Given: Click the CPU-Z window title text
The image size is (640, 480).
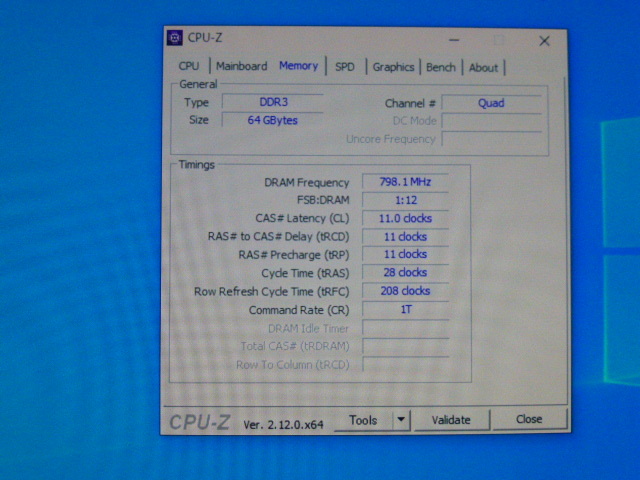Looking at the screenshot, I should pos(205,38).
